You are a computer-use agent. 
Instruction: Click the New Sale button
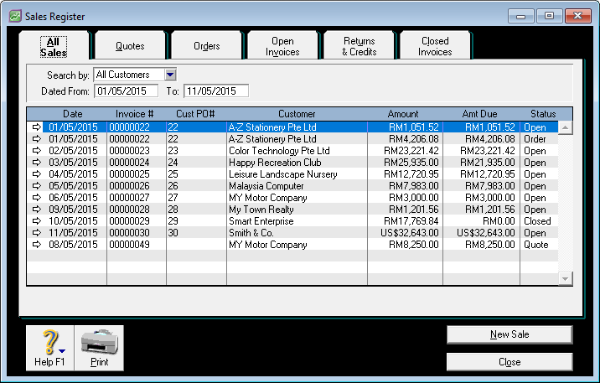coord(510,334)
